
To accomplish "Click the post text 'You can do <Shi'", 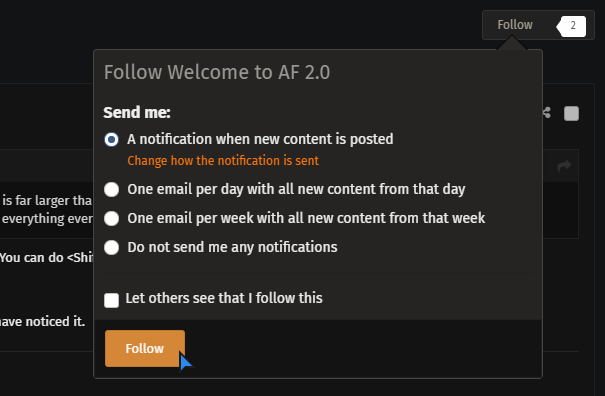I will click(46, 257).
